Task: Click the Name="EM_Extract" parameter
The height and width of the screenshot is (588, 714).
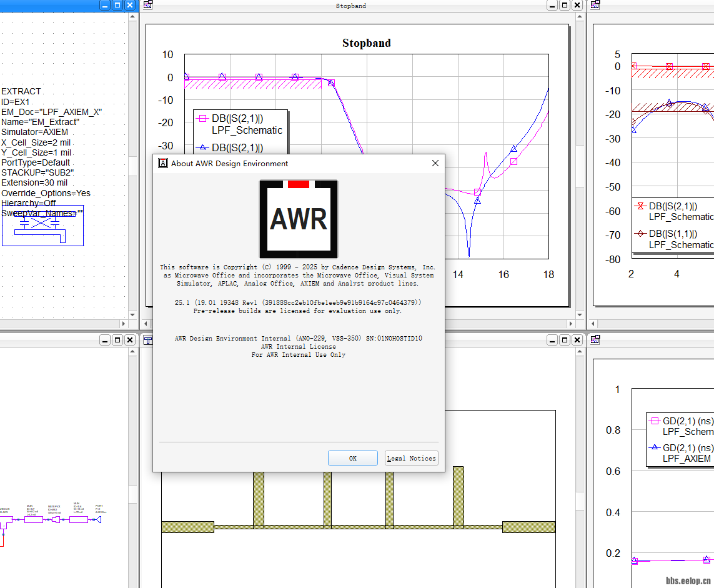Action: (40, 122)
